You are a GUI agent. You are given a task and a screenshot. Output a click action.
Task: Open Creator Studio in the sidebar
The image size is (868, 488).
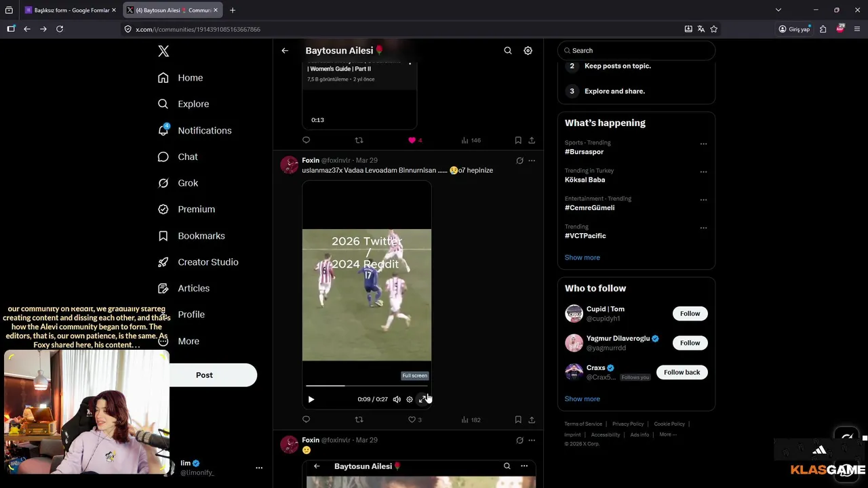pos(198,262)
